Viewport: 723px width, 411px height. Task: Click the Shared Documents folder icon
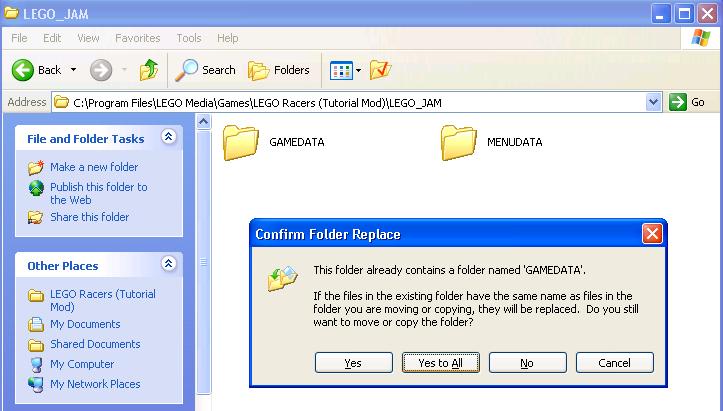pos(36,345)
